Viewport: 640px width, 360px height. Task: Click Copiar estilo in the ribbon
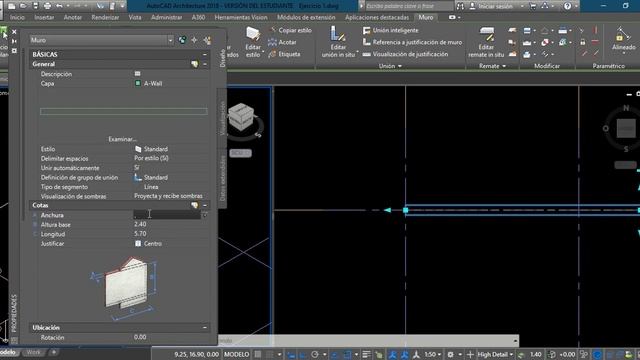tap(291, 30)
